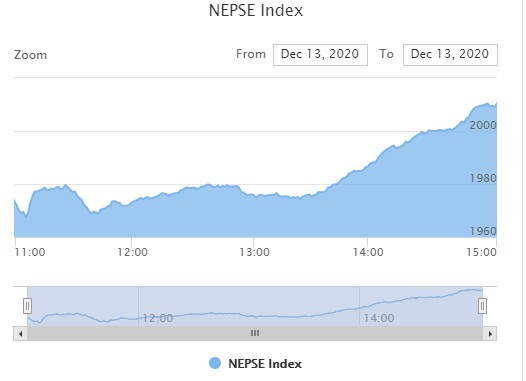Click the 1980 y-axis label
The width and height of the screenshot is (526, 381).
click(x=483, y=178)
